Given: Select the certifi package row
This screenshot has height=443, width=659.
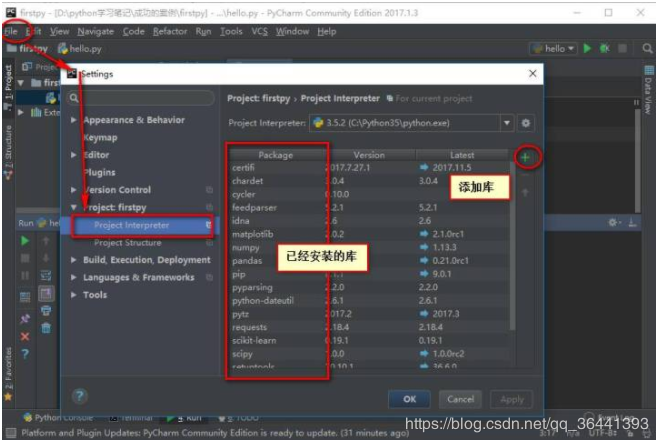Looking at the screenshot, I should [x=370, y=168].
